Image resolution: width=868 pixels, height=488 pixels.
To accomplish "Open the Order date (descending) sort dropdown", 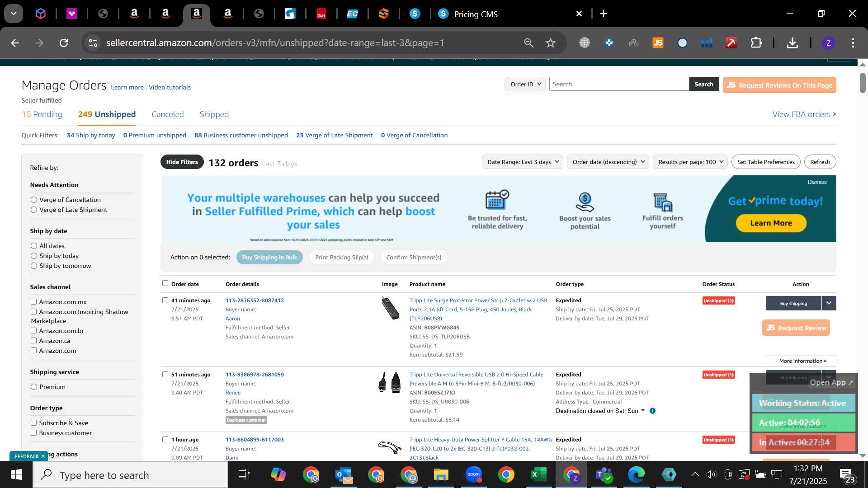I will (608, 162).
